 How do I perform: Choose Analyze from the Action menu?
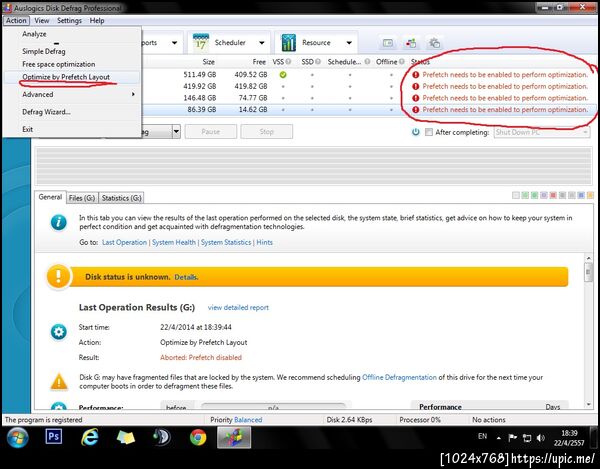pyautogui.click(x=72, y=34)
